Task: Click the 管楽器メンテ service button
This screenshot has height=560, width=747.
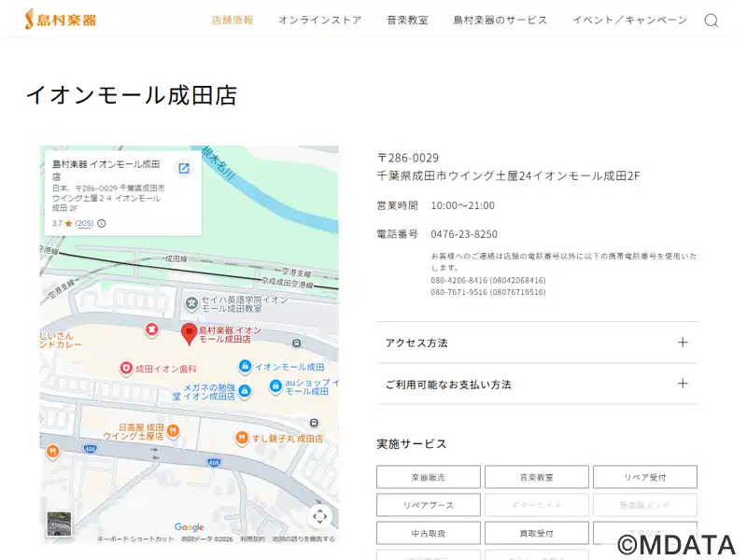Action: pyautogui.click(x=645, y=505)
